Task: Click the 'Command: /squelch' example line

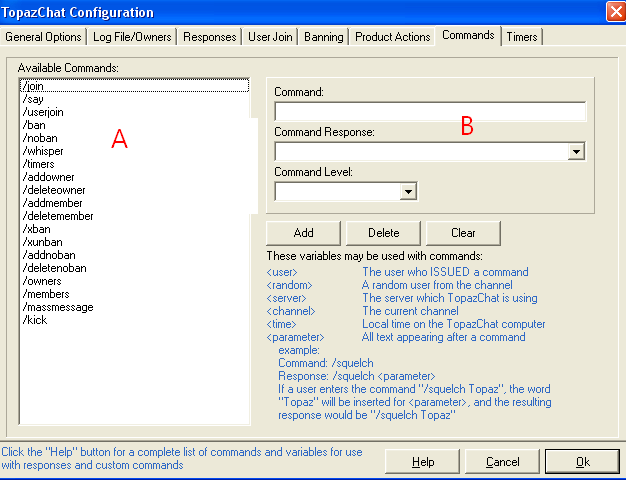Action: [326, 363]
